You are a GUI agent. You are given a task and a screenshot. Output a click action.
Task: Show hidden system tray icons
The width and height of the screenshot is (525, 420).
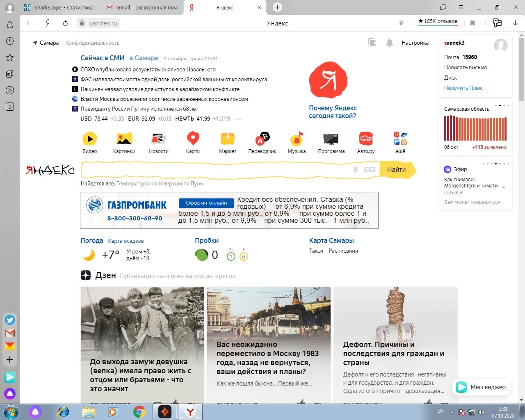452,412
